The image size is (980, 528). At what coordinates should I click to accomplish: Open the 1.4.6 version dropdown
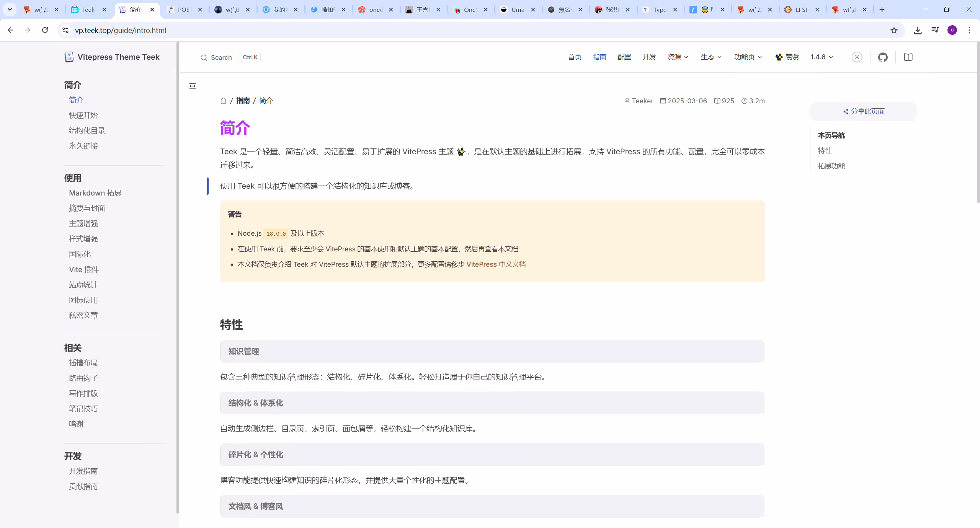(x=822, y=57)
